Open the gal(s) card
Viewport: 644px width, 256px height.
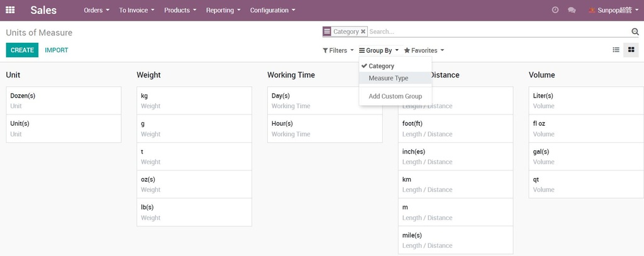[x=586, y=157]
